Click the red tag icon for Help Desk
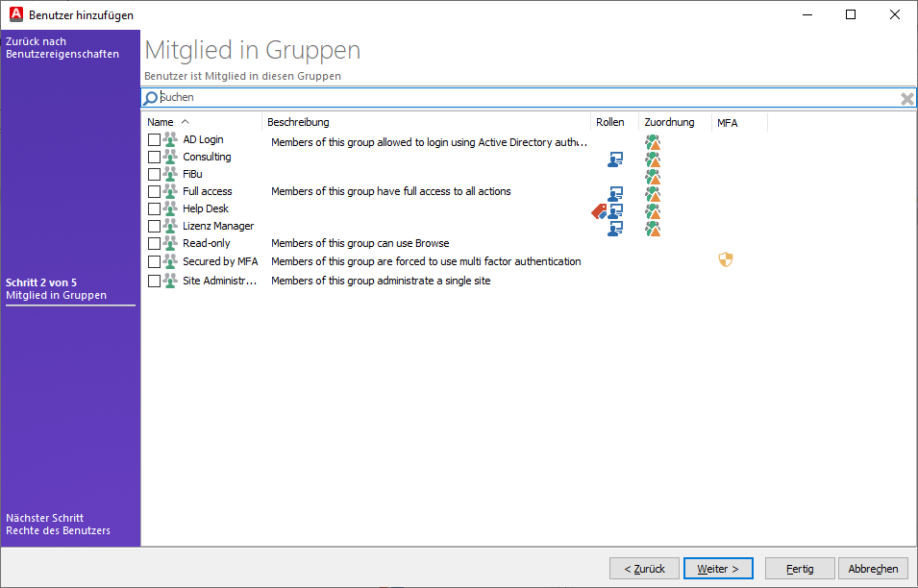Screen dimensions: 918x588 598,211
